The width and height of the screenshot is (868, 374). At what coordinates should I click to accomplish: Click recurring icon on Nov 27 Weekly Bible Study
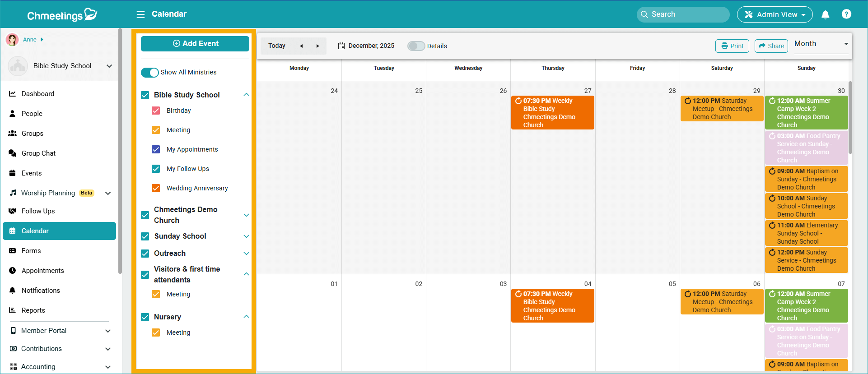[x=518, y=101]
